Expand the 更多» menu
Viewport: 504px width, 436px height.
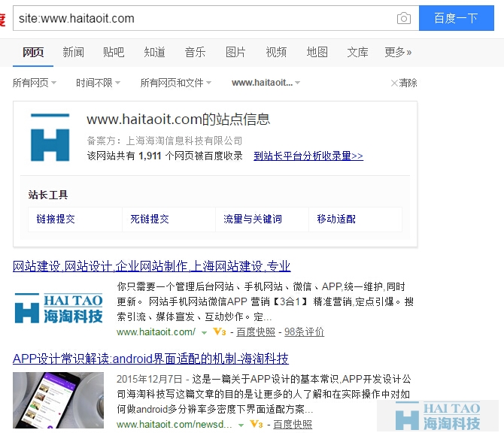[x=398, y=52]
